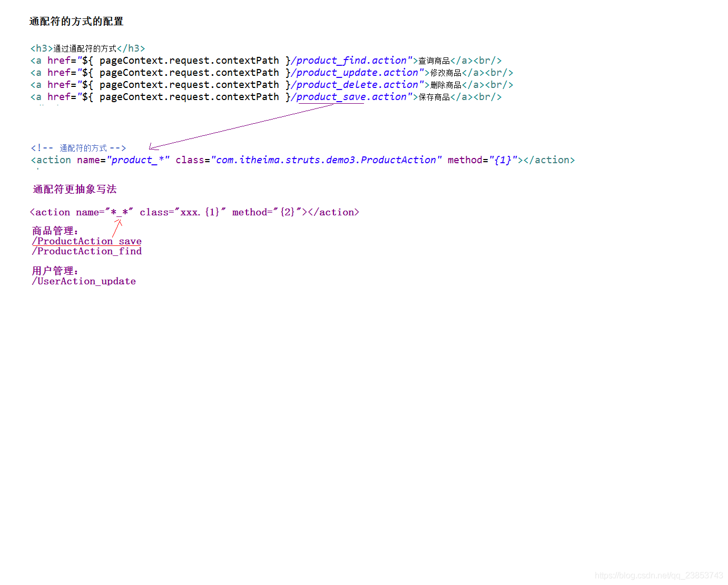Click the action name="*_*" text
This screenshot has height=585, width=728.
(82, 212)
